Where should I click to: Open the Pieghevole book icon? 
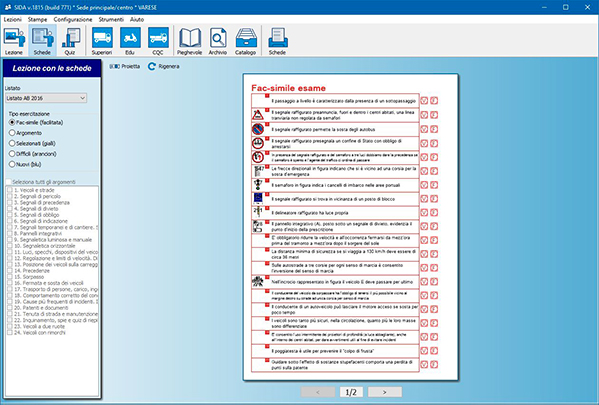click(x=189, y=41)
